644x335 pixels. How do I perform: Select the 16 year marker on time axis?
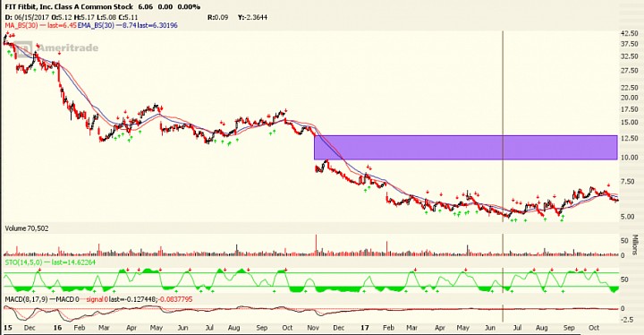[57, 328]
